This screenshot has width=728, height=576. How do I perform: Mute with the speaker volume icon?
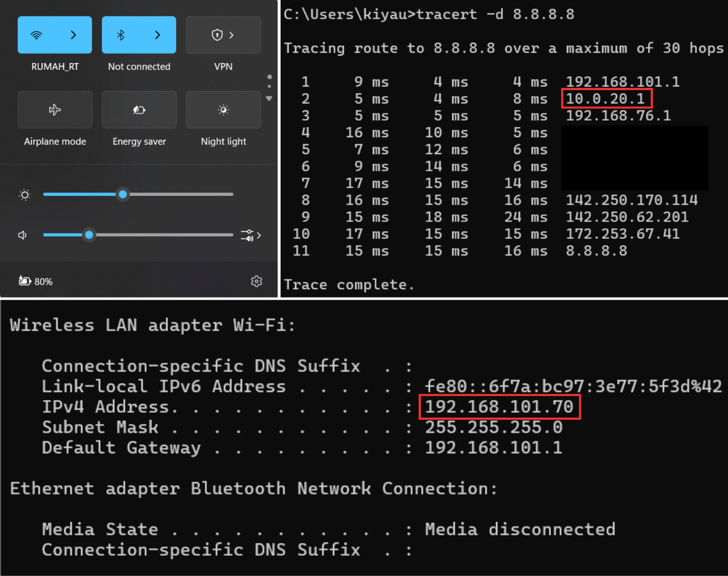click(x=22, y=235)
